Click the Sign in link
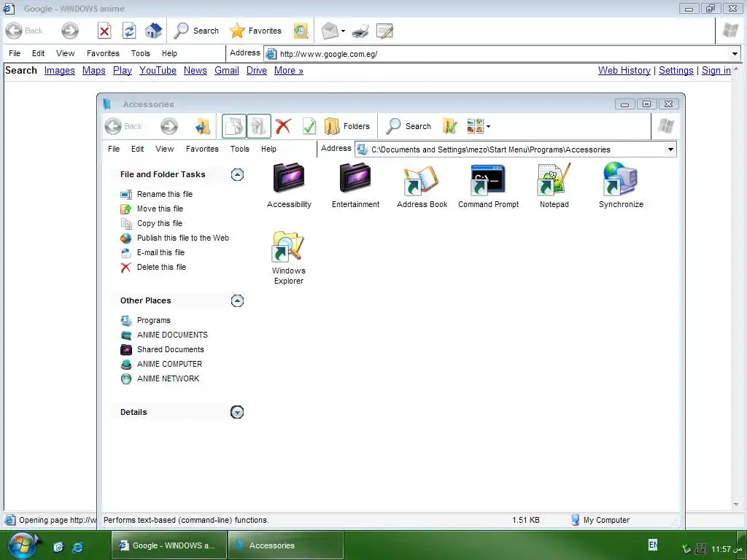 [716, 71]
